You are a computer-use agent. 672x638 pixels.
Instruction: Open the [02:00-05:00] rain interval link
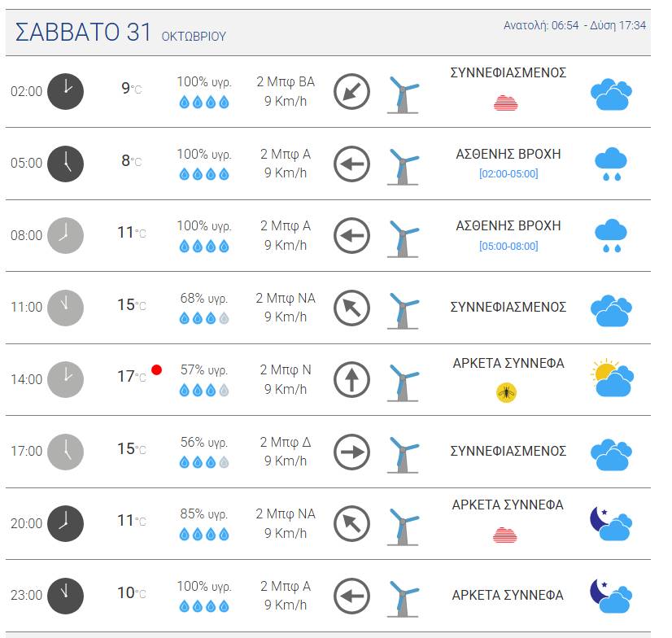[508, 173]
